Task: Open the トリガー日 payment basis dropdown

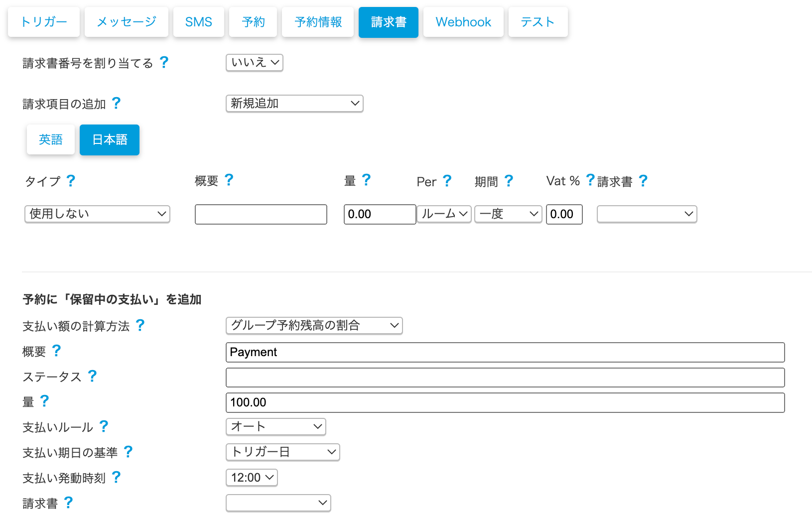Action: [x=282, y=452]
